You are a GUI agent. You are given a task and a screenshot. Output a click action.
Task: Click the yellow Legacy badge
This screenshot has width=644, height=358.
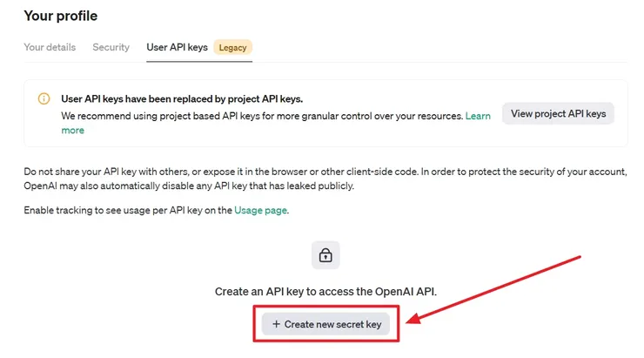(x=232, y=47)
